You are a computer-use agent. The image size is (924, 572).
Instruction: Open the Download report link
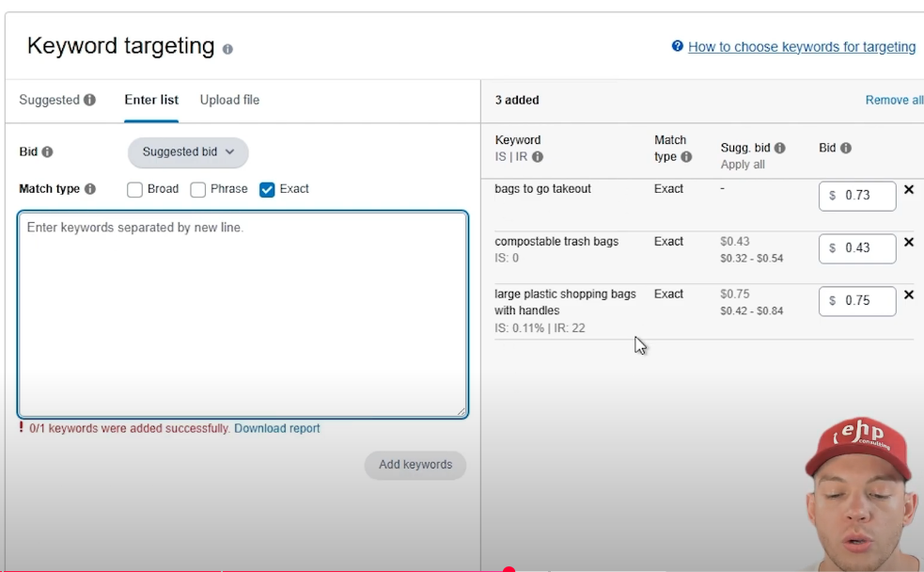(x=276, y=428)
